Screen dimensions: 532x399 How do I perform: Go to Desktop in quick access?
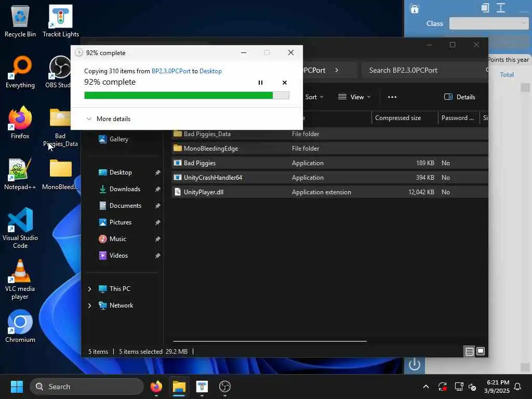point(121,172)
